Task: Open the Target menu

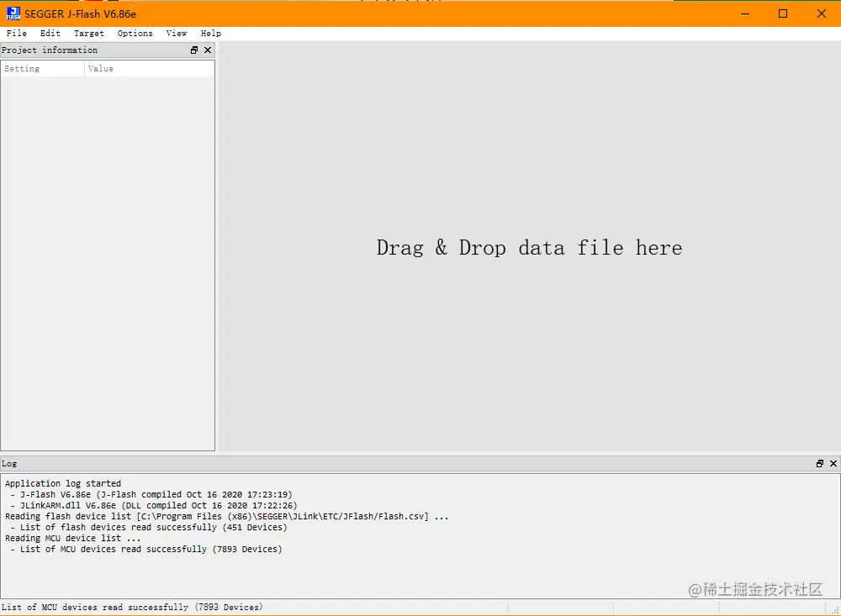Action: [x=89, y=34]
